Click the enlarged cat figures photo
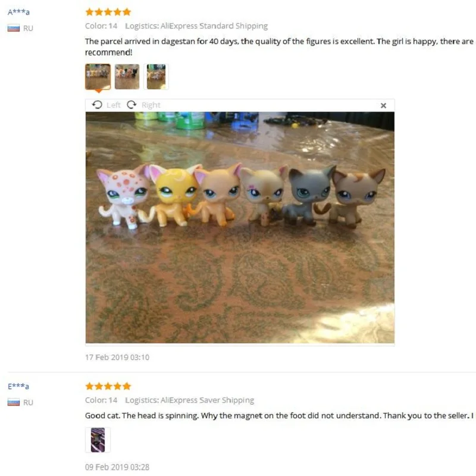The width and height of the screenshot is (476, 476). tap(240, 227)
